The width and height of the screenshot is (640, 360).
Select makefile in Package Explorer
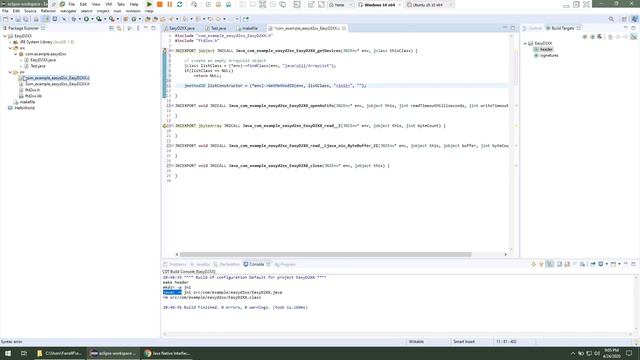click(x=27, y=102)
